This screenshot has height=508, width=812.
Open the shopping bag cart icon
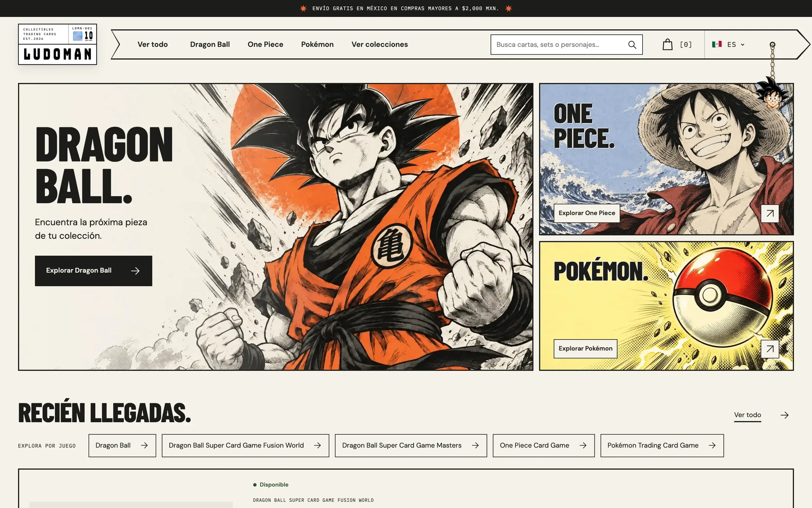coord(667,45)
